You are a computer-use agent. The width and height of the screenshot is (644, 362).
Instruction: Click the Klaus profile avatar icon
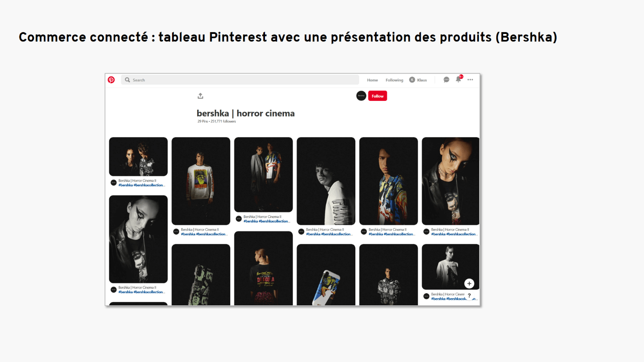412,80
